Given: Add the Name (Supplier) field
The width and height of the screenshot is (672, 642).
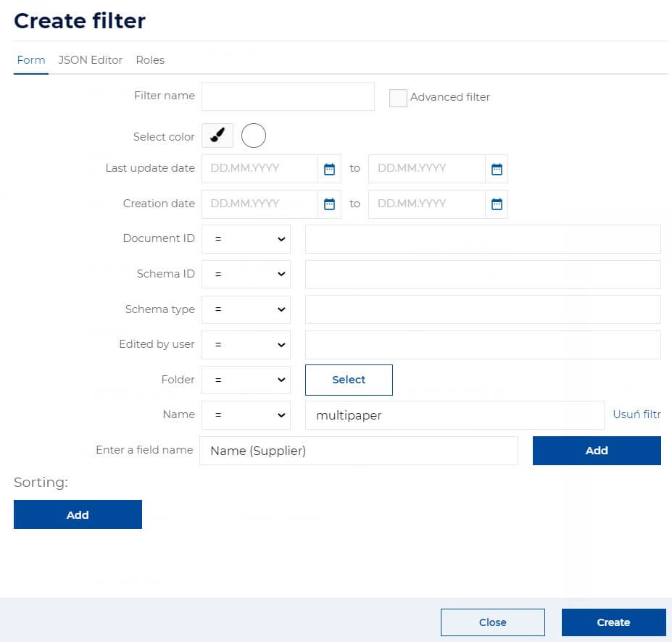Looking at the screenshot, I should tap(597, 450).
